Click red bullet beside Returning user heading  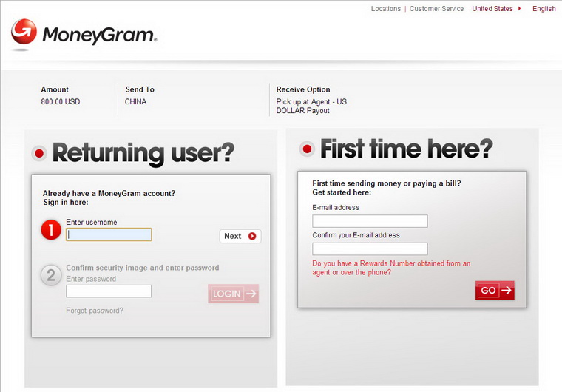coord(39,153)
